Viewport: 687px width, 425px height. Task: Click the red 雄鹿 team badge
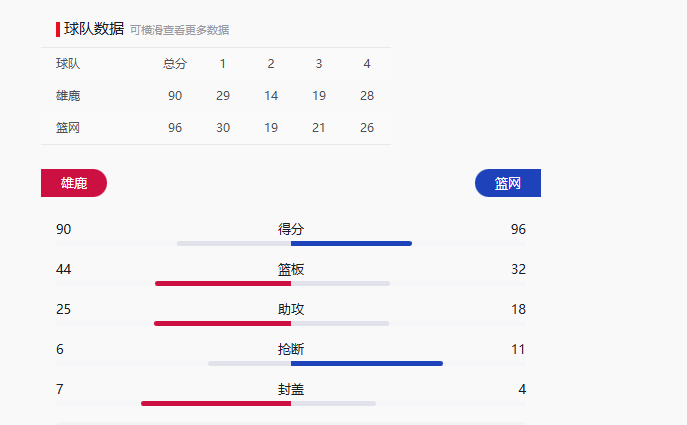click(x=74, y=184)
